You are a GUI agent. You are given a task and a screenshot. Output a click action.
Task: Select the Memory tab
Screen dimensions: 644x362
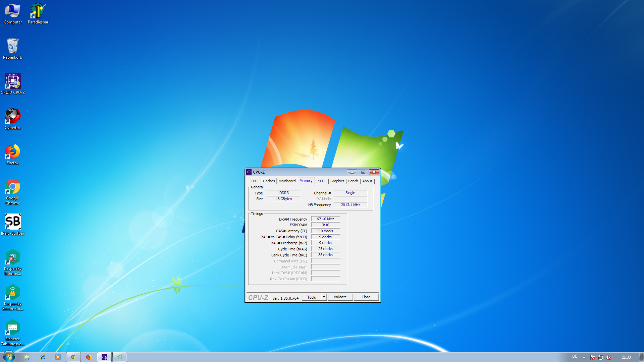(x=306, y=181)
